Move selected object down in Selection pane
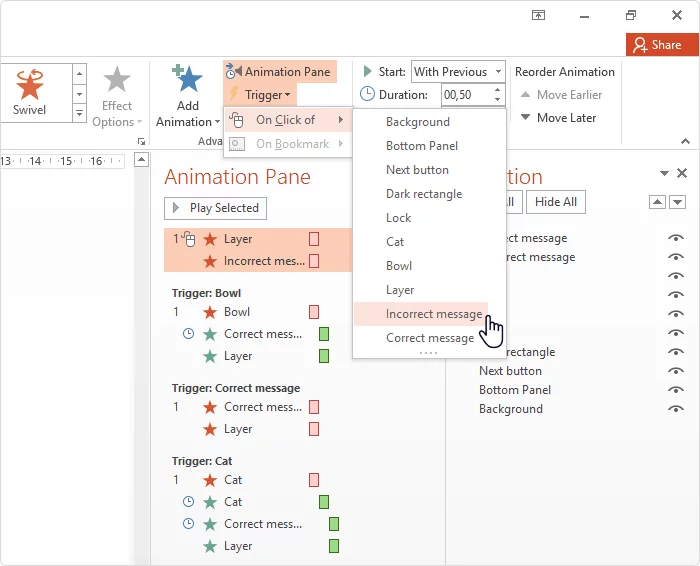Image resolution: width=700 pixels, height=566 pixels. tap(678, 202)
